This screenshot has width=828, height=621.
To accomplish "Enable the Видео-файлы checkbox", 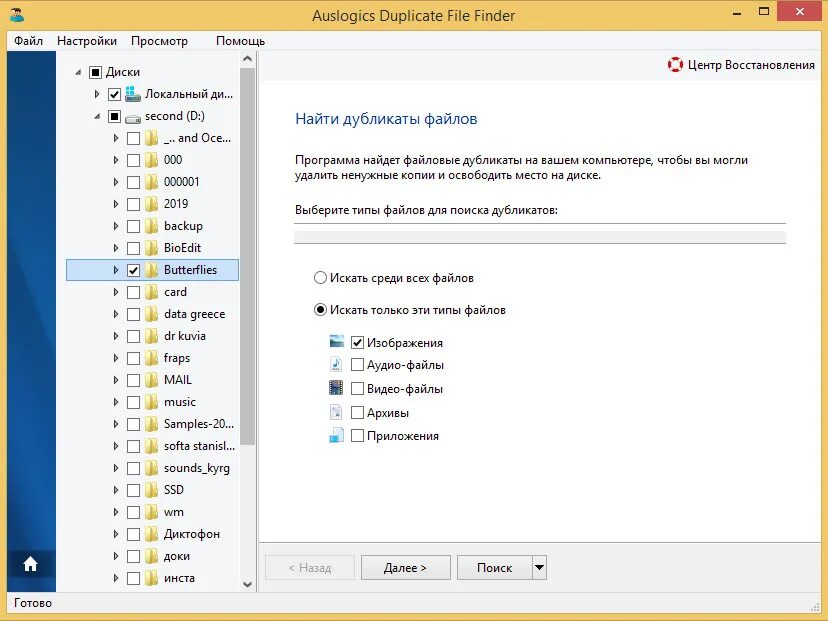I will coord(357,389).
